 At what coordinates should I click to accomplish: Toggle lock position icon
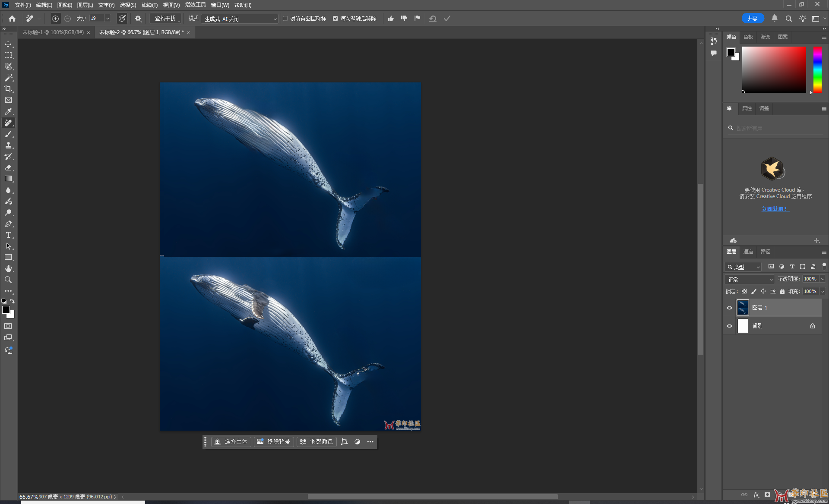pos(763,291)
